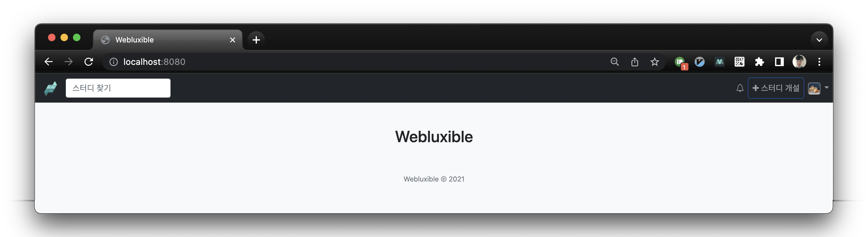Viewport: 868px width, 237px height.
Task: Open a new tab with plus button
Action: pyautogui.click(x=256, y=40)
